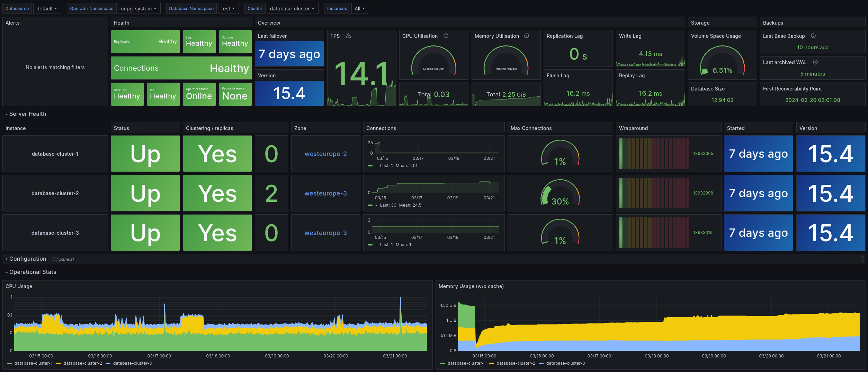
Task: Click the info icon next to Last Base Backup
Action: click(814, 36)
